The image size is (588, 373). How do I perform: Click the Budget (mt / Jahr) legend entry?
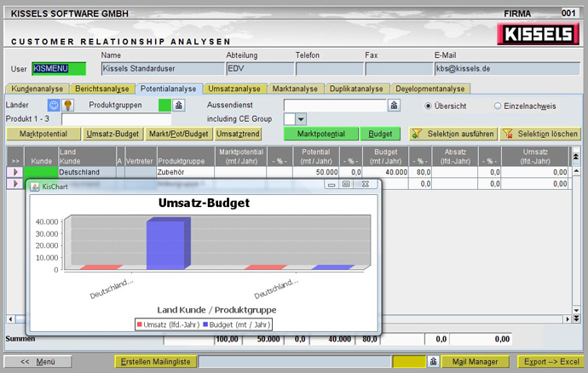236,324
